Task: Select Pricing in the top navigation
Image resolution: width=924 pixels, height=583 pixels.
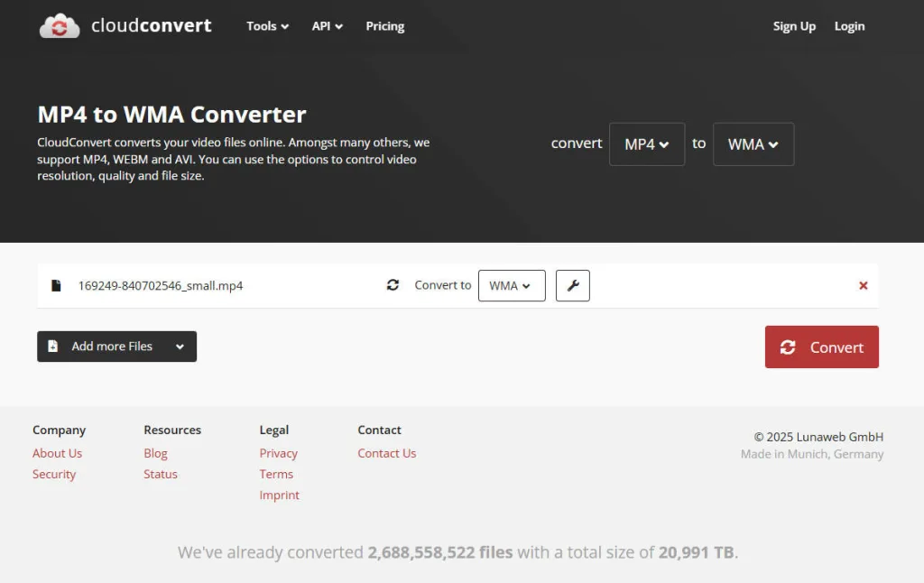Action: pos(384,26)
